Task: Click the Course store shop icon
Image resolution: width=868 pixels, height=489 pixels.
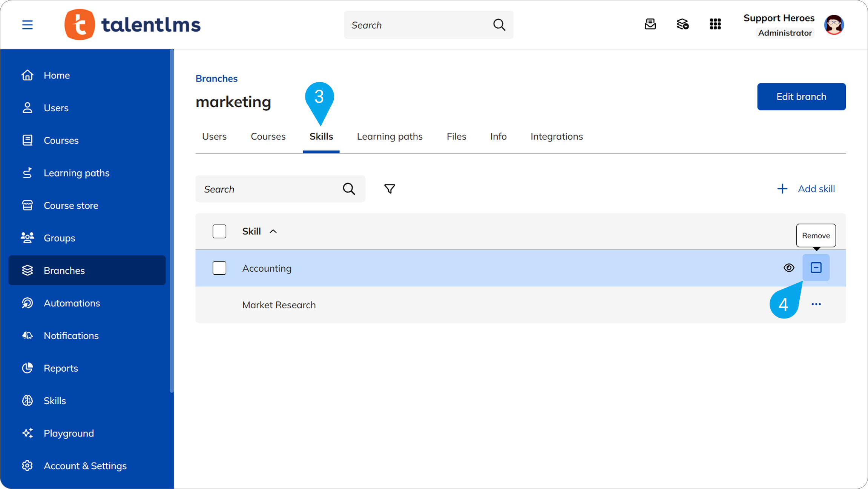Action: point(27,205)
